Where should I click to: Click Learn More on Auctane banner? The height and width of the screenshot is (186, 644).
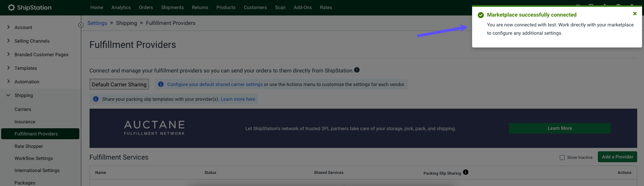coord(559,128)
